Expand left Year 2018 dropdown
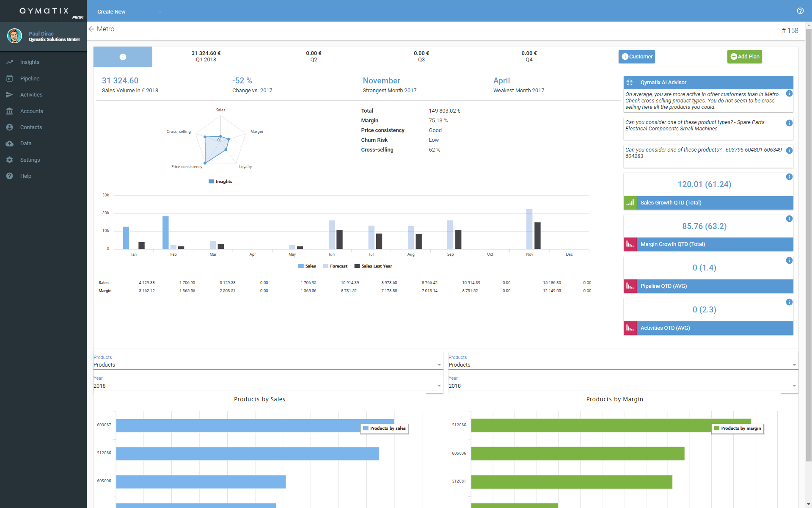The image size is (812, 508). pyautogui.click(x=267, y=386)
